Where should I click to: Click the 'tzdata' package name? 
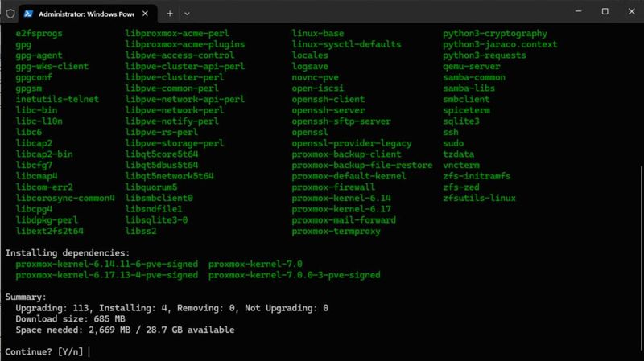tap(458, 154)
